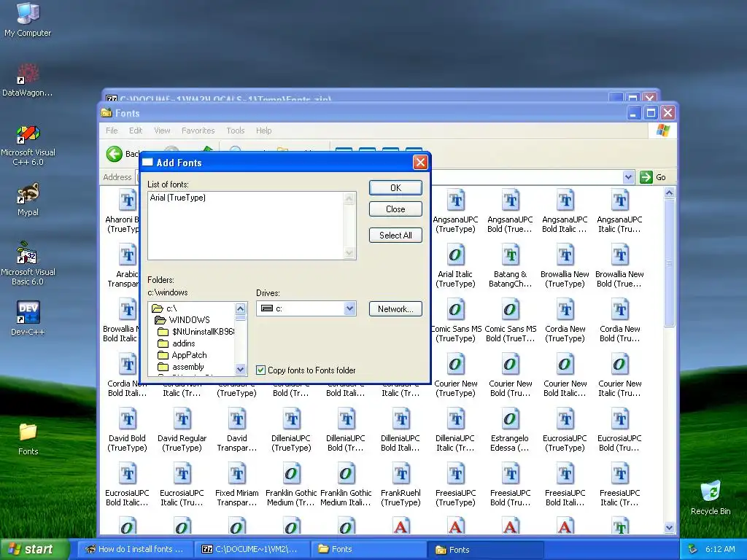747x560 pixels.
Task: Select Arial (TrueType) in list of fonts
Action: click(178, 198)
